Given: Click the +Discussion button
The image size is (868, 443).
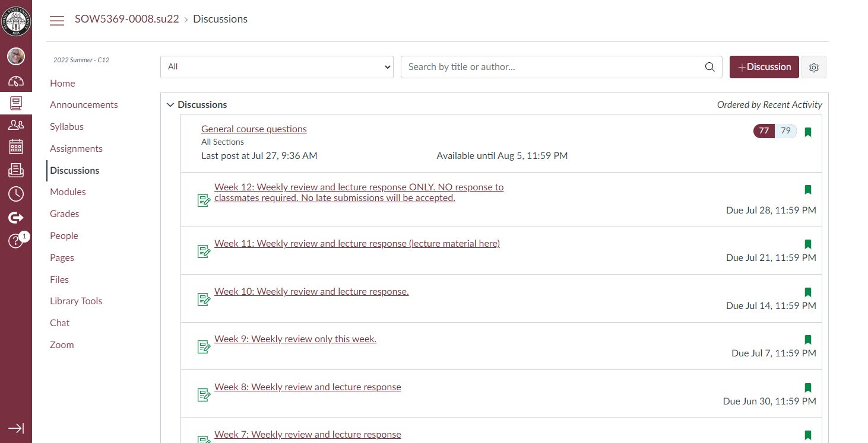Looking at the screenshot, I should [764, 67].
